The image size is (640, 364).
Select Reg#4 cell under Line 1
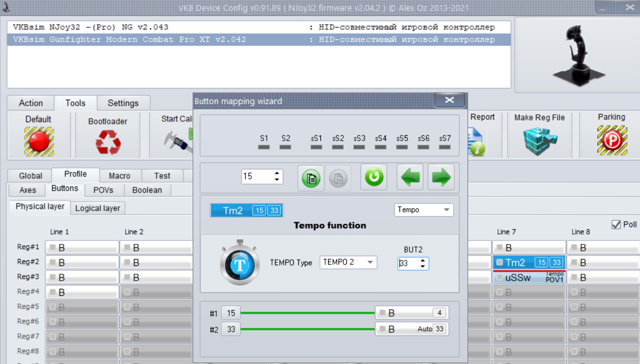(82, 292)
